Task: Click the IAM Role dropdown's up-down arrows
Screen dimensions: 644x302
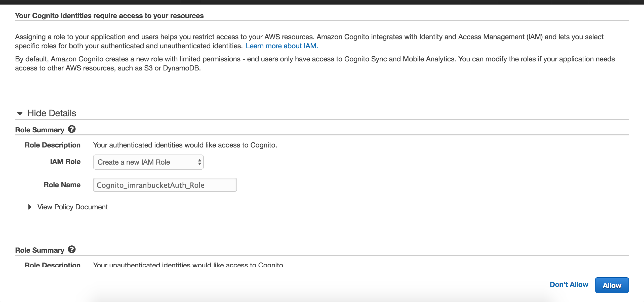Action: point(199,162)
